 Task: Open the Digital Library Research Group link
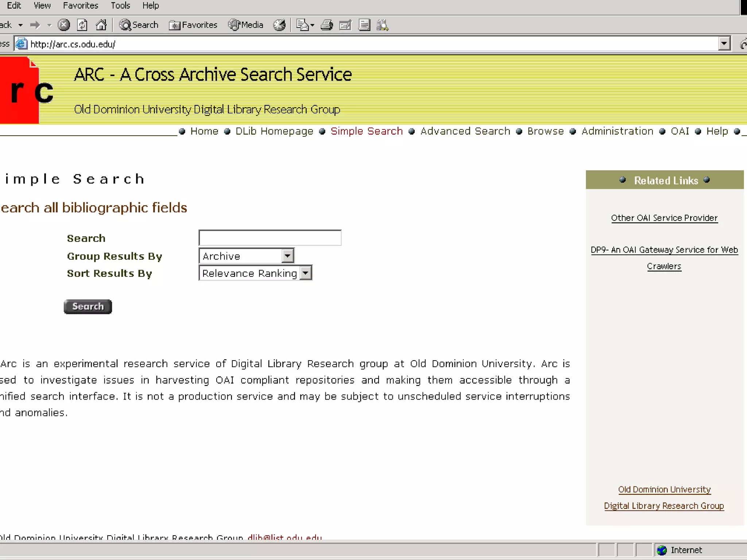(664, 506)
